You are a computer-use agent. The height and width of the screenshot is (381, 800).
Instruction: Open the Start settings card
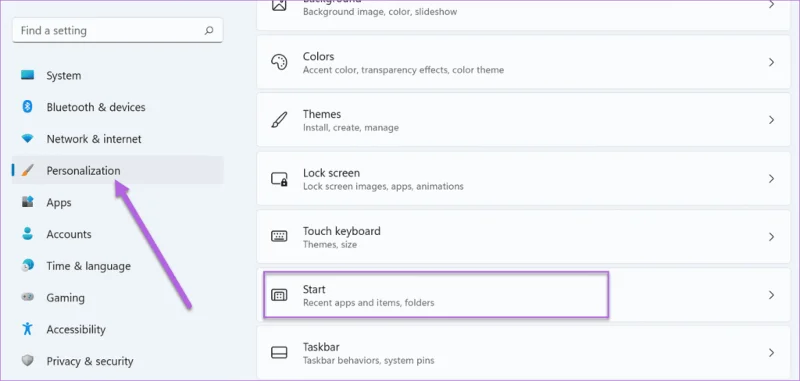tap(523, 295)
